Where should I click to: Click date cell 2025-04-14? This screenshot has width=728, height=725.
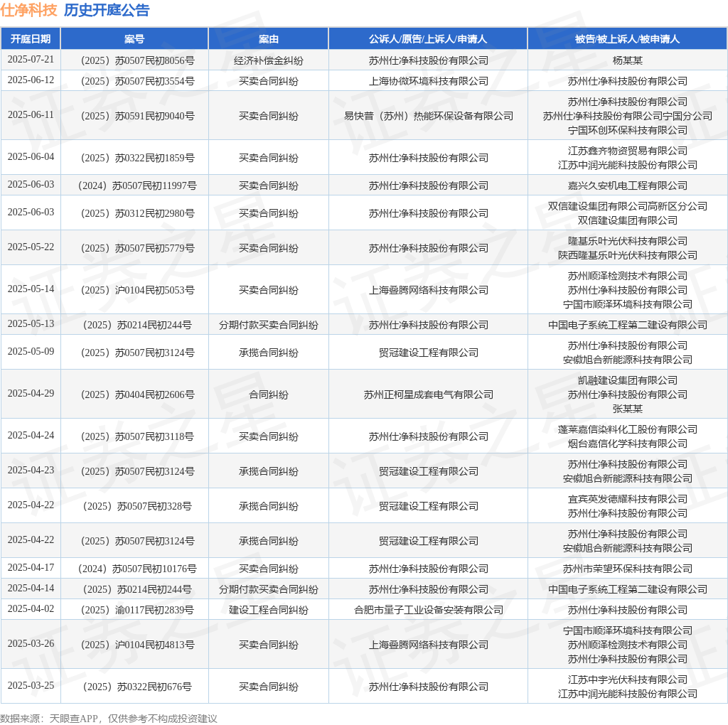pos(31,588)
